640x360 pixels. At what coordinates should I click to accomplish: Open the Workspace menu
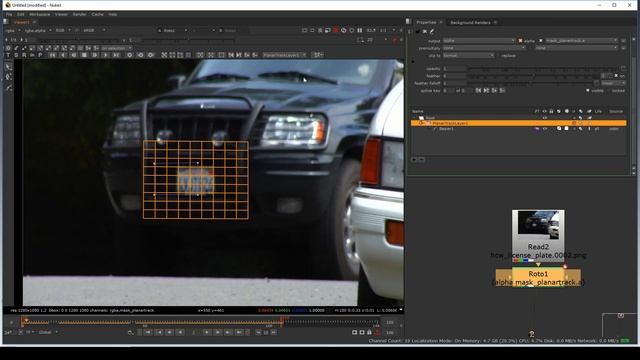[x=40, y=14]
